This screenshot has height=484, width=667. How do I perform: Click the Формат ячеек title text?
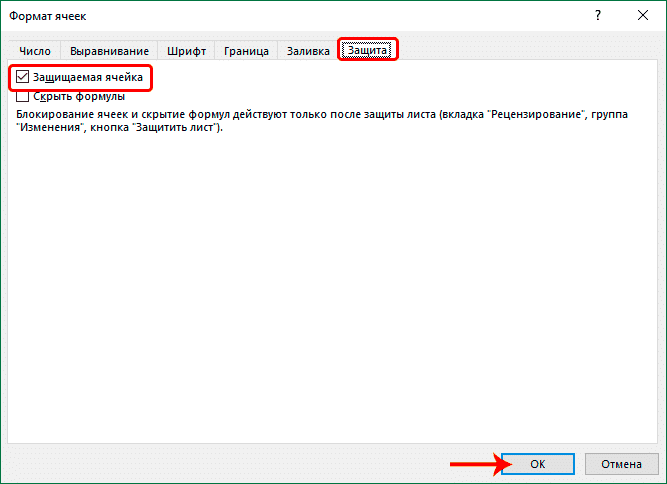point(48,16)
